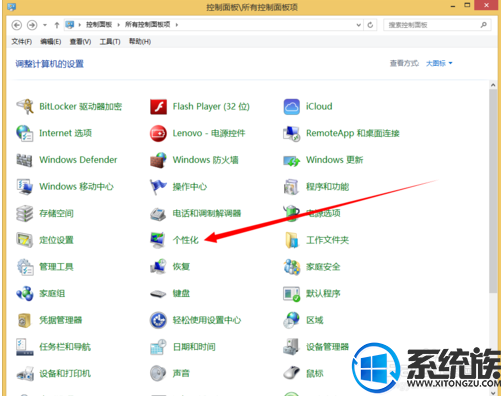Click the 工作文件夹 folder icon
This screenshot has height=396, width=501.
point(292,240)
